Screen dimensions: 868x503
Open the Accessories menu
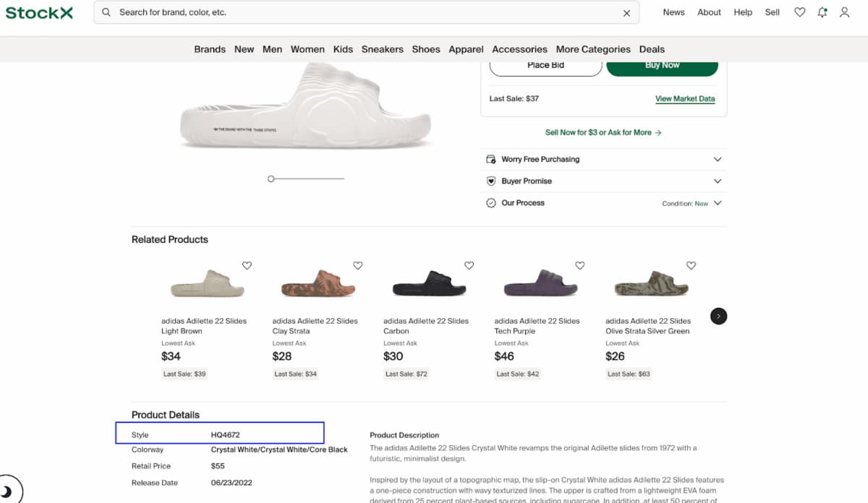(x=519, y=49)
